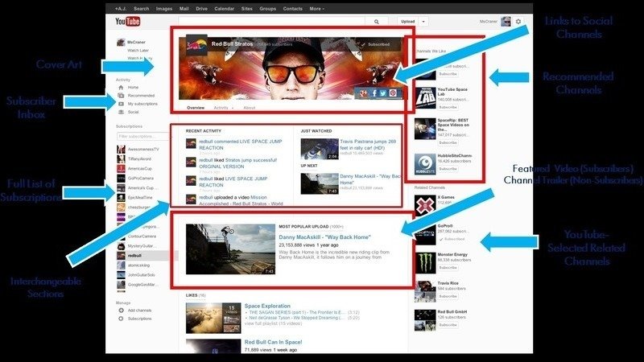Click the search magnifier button

tap(376, 22)
